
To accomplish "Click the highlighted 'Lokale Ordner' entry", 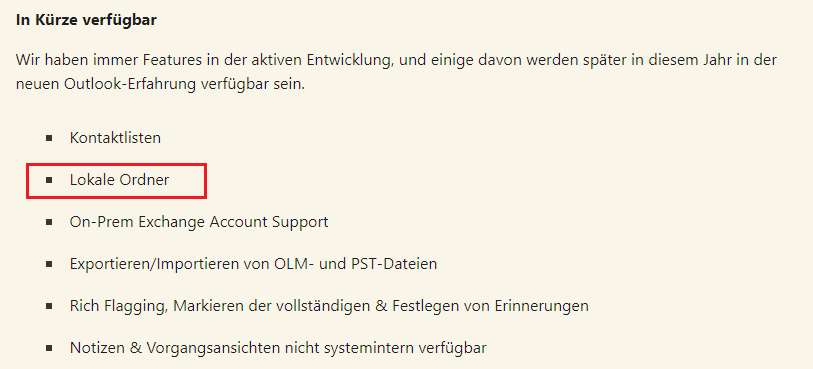I will [x=119, y=180].
